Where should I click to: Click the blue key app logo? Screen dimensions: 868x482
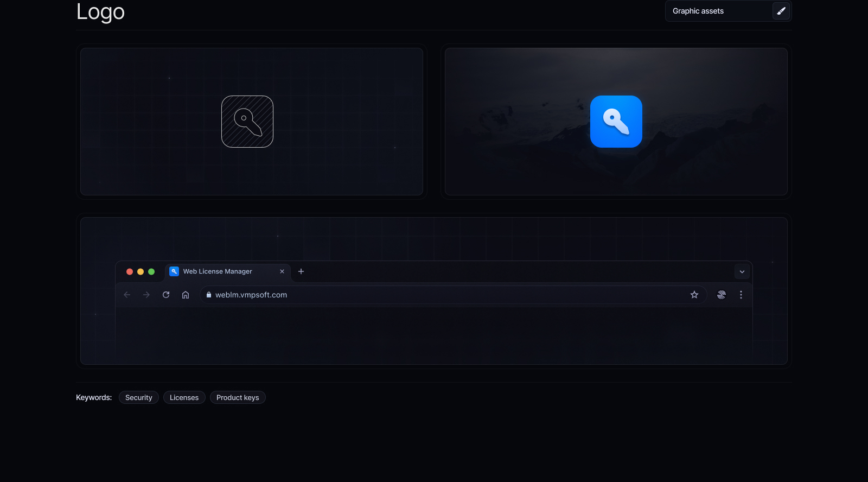click(616, 122)
